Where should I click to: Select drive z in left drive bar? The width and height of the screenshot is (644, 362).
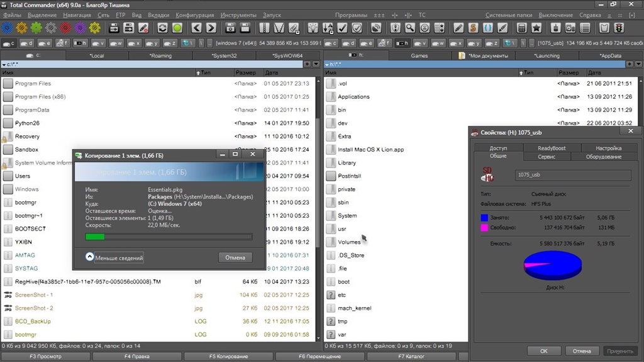170,43
